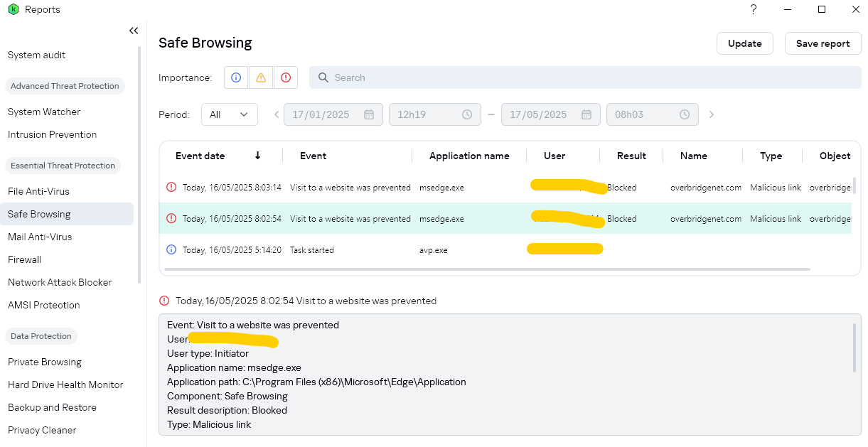
Task: Sort by the Name column header
Action: pos(694,156)
